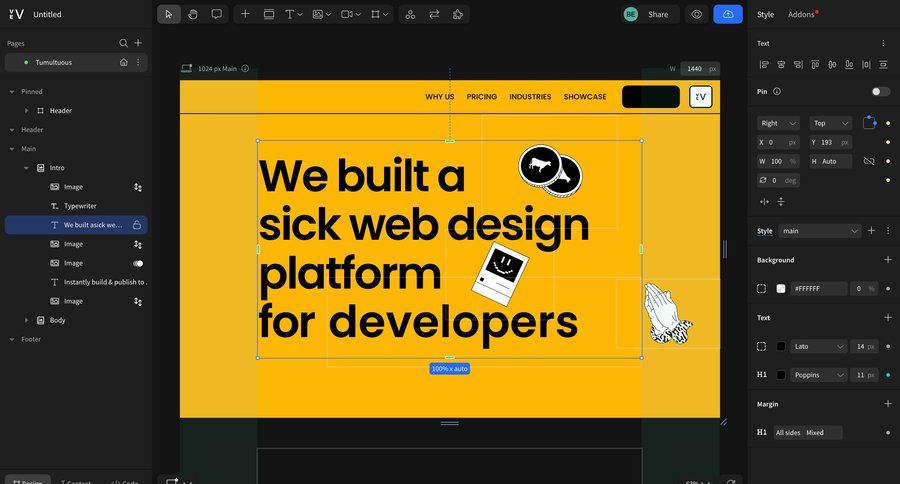This screenshot has height=484, width=900.
Task: Click the PRICING nav link on canvas
Action: tap(482, 97)
